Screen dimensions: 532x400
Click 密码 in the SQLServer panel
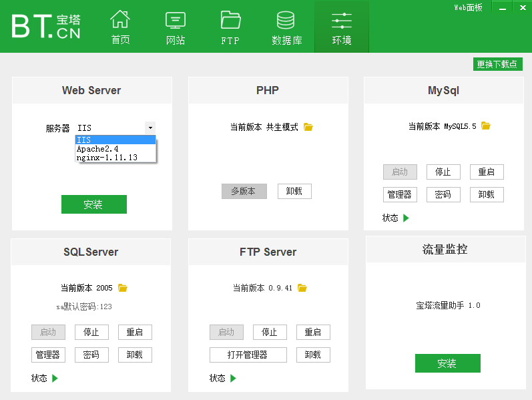(x=91, y=355)
